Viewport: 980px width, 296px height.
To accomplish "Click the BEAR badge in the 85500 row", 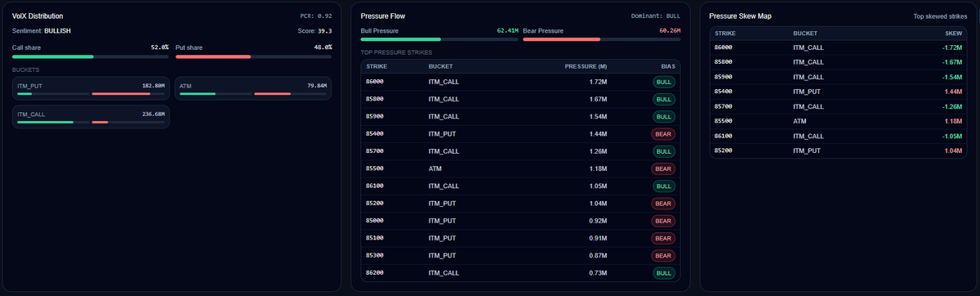I will [663, 168].
